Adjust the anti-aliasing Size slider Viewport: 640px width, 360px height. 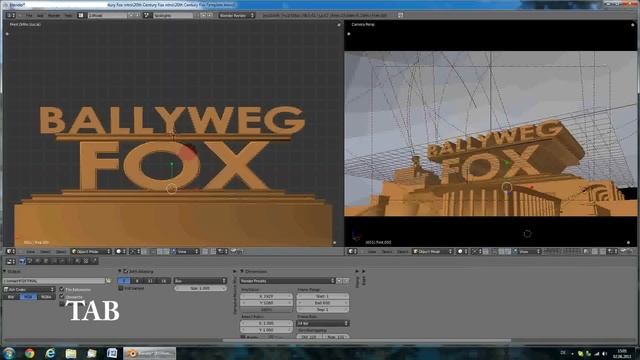[200, 288]
